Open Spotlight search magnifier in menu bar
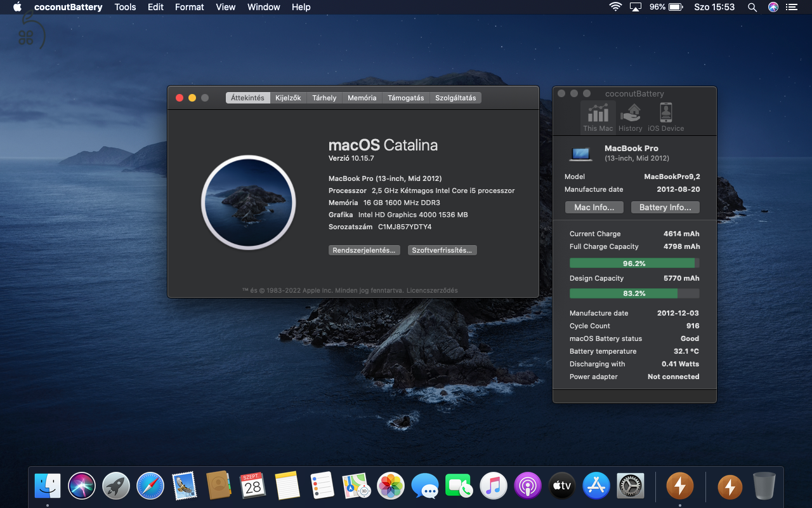Screen dimensions: 812x508 pyautogui.click(x=752, y=7)
